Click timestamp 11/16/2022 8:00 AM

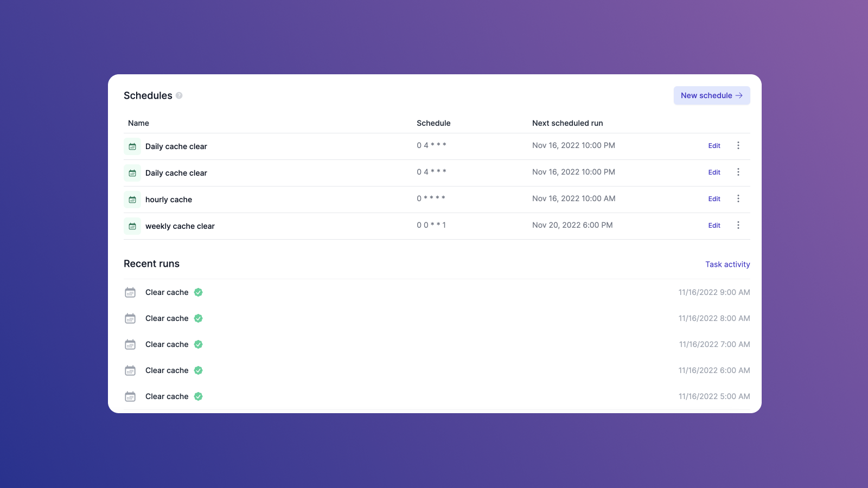[x=714, y=318]
